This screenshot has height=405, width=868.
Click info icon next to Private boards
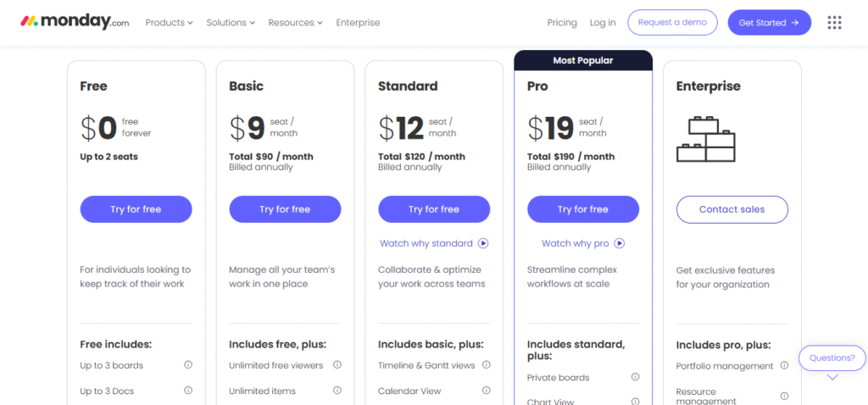(635, 377)
